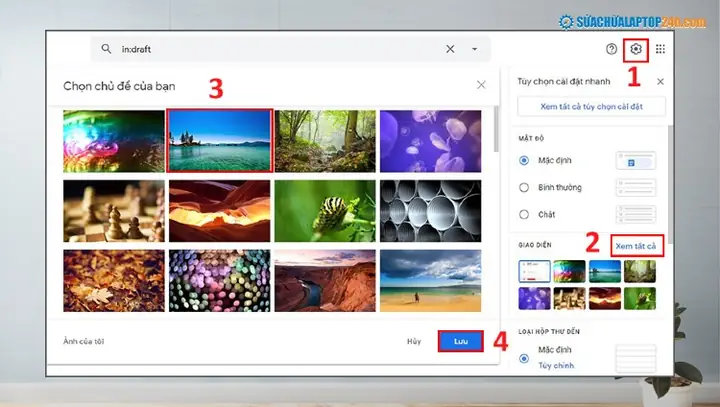Select 'Mặc định' inbox type radio button
Screen dimensions: 720x407
click(524, 358)
